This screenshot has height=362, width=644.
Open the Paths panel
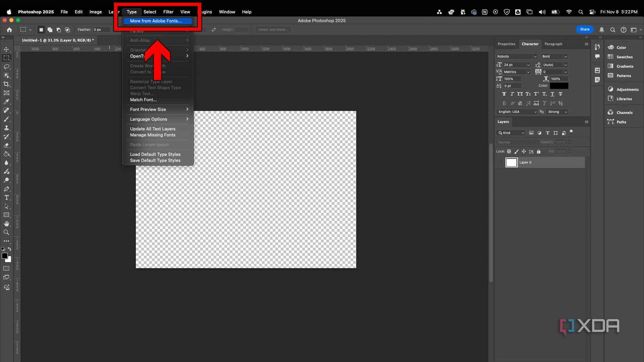click(x=620, y=122)
